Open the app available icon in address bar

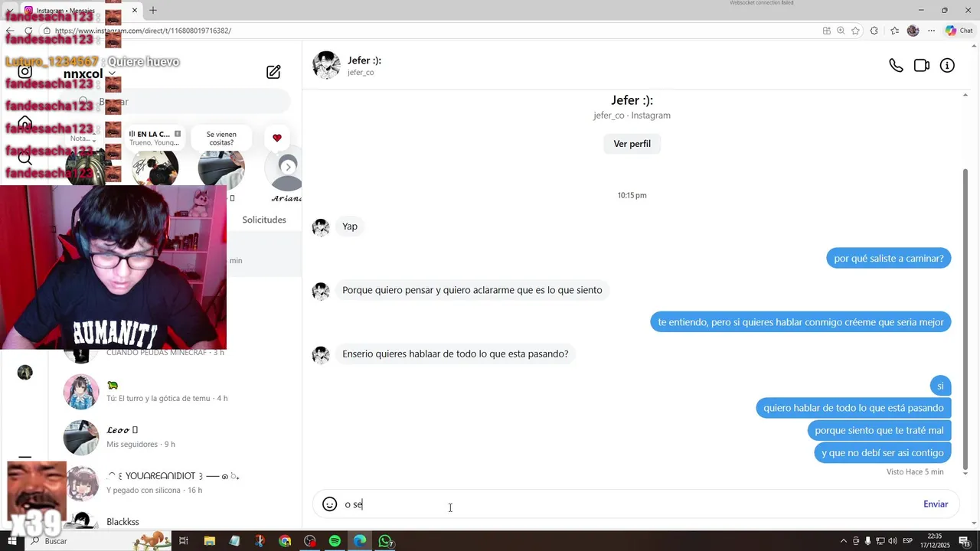pyautogui.click(x=826, y=31)
